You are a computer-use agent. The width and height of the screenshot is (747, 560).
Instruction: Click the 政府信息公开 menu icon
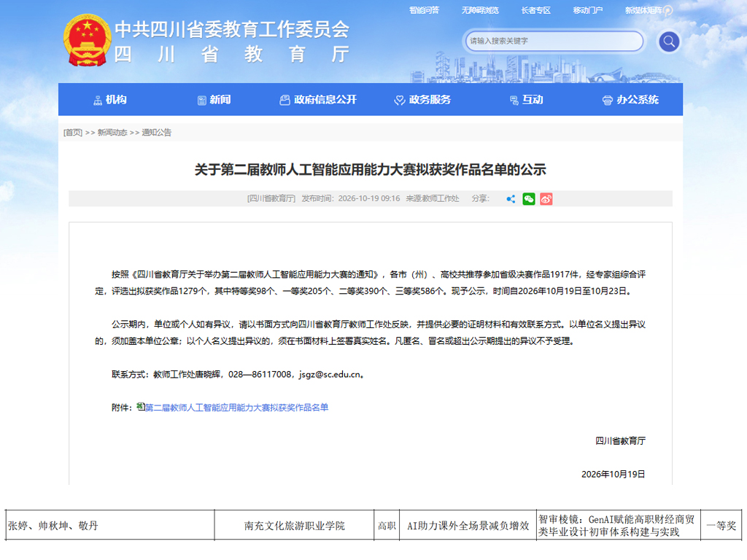tap(285, 100)
